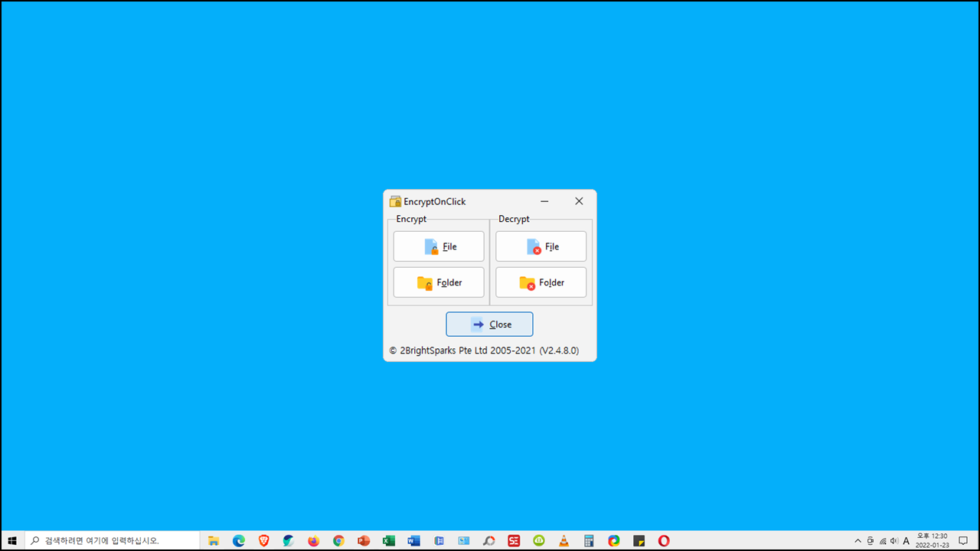The height and width of the screenshot is (551, 980).
Task: Click the EncryptOnClick padlock title icon
Action: point(395,201)
